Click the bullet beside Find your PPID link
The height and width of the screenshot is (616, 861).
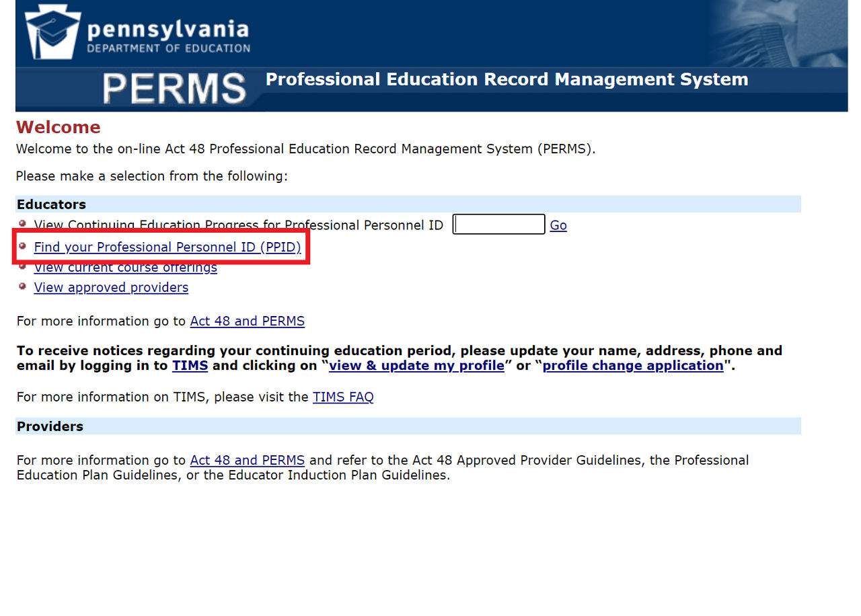[22, 245]
